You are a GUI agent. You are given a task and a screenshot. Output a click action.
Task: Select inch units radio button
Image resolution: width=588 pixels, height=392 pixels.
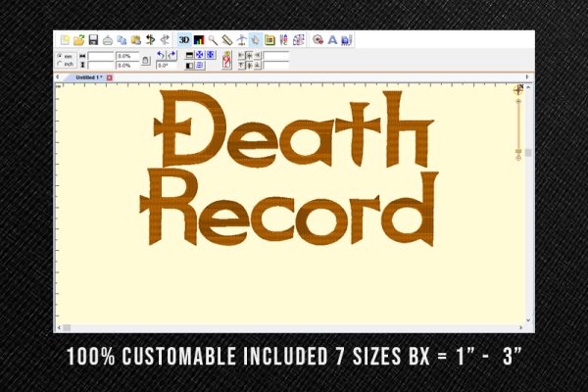tap(59, 64)
